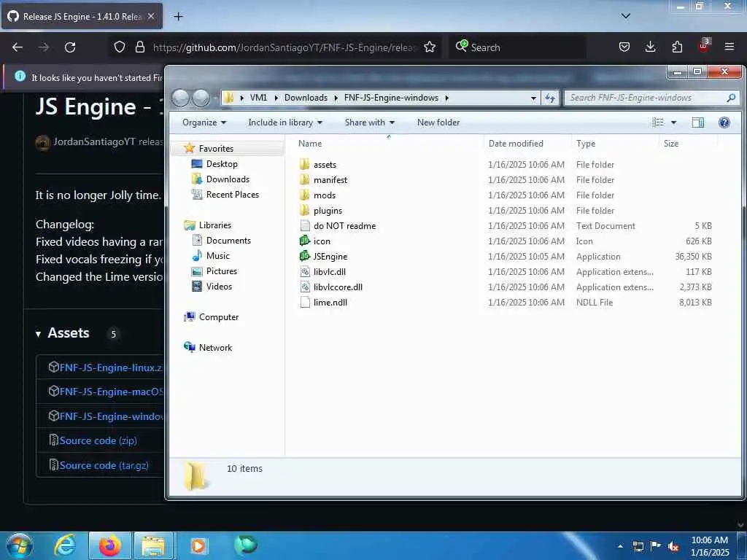Select Desktop in Favorites
This screenshot has height=560, width=747.
(222, 164)
